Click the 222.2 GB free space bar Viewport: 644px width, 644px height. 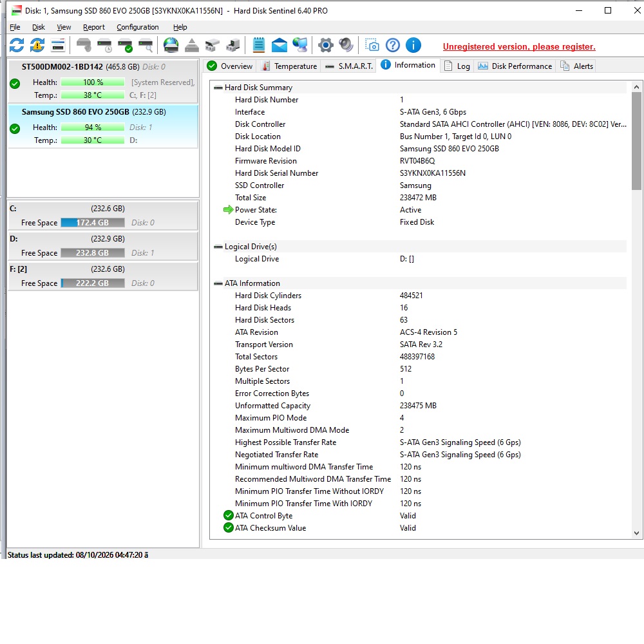[x=93, y=283]
